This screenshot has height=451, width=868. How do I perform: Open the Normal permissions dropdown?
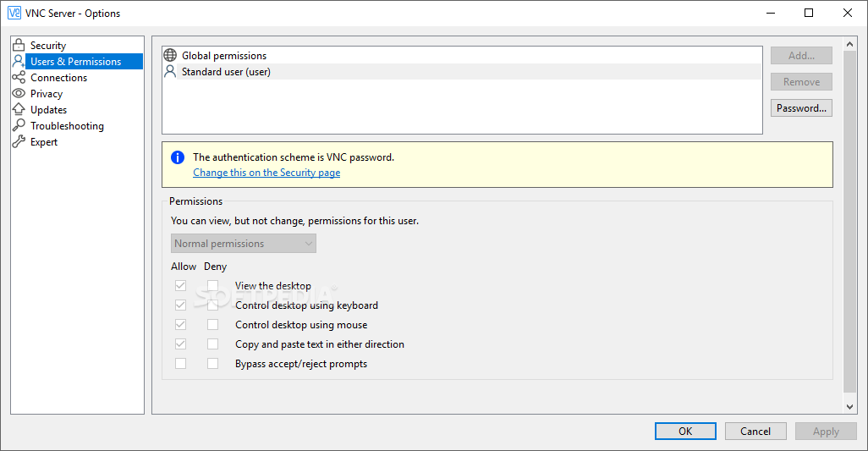coord(244,244)
